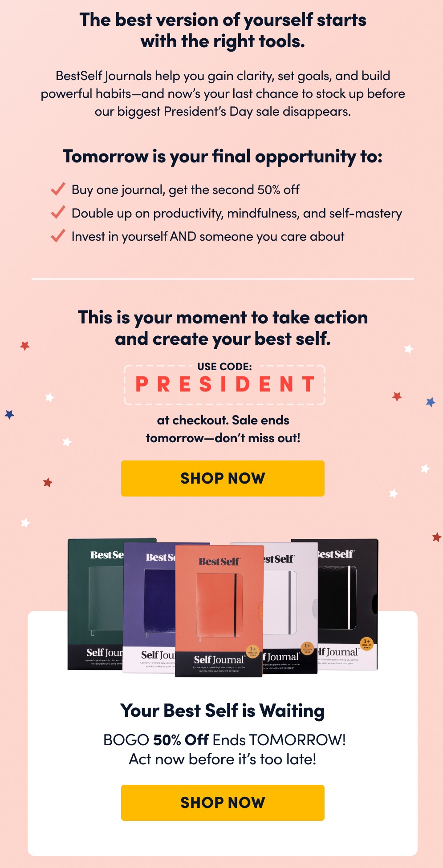Image resolution: width=443 pixels, height=868 pixels.
Task: Click the lower SHOP NOW button
Action: [x=223, y=803]
